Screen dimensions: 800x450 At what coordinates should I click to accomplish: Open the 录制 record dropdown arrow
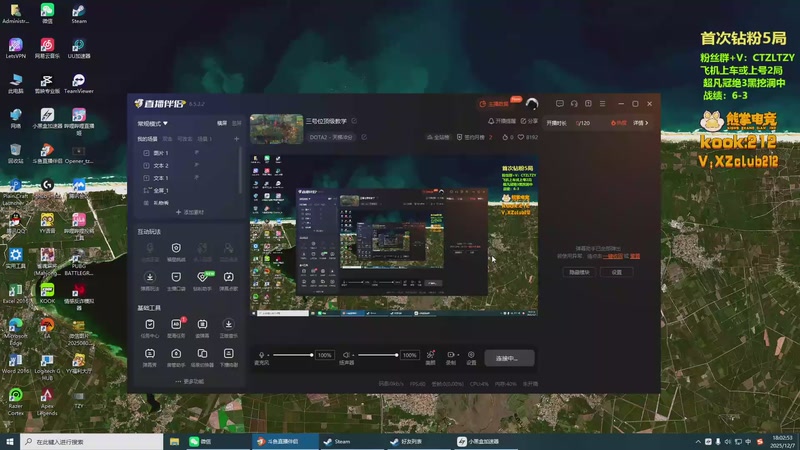point(458,355)
